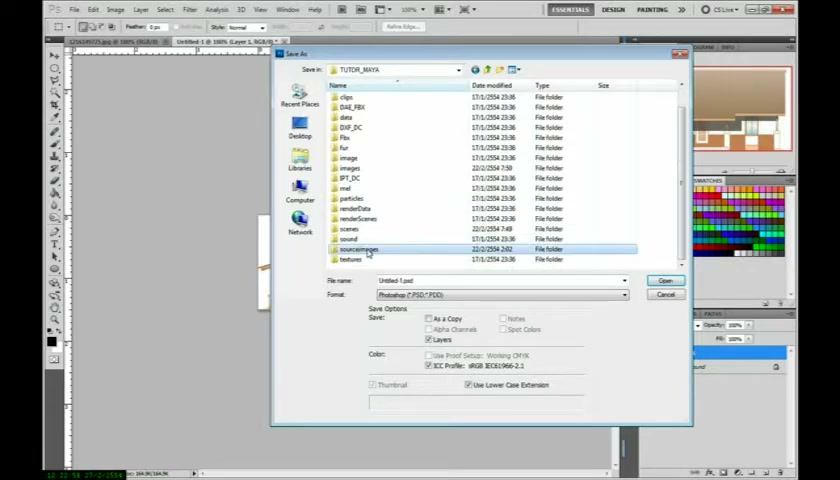Open the Arrange Documents dropdown
Screen dimensions: 840x480
[x=444, y=10]
